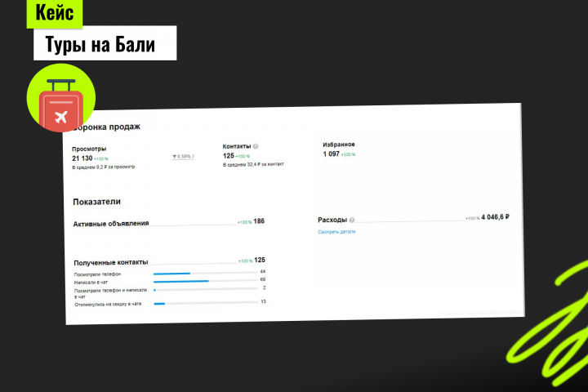This screenshot has height=392, width=588.
Task: Click the help icon next to Контакты
Action: [x=256, y=146]
